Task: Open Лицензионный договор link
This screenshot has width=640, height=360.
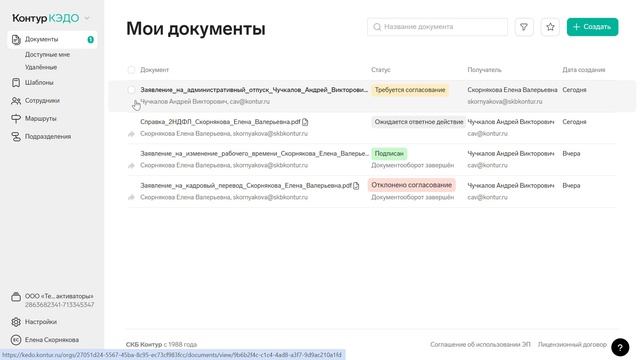Action: 572,344
